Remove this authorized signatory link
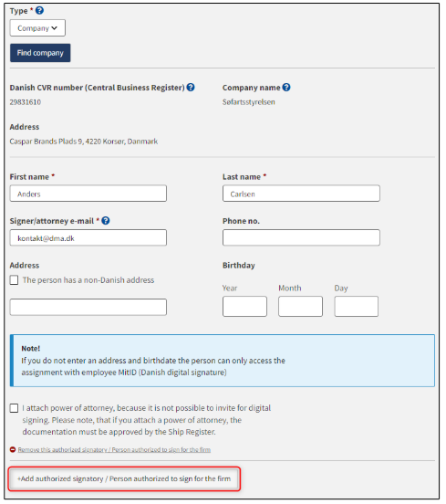 click(x=114, y=450)
